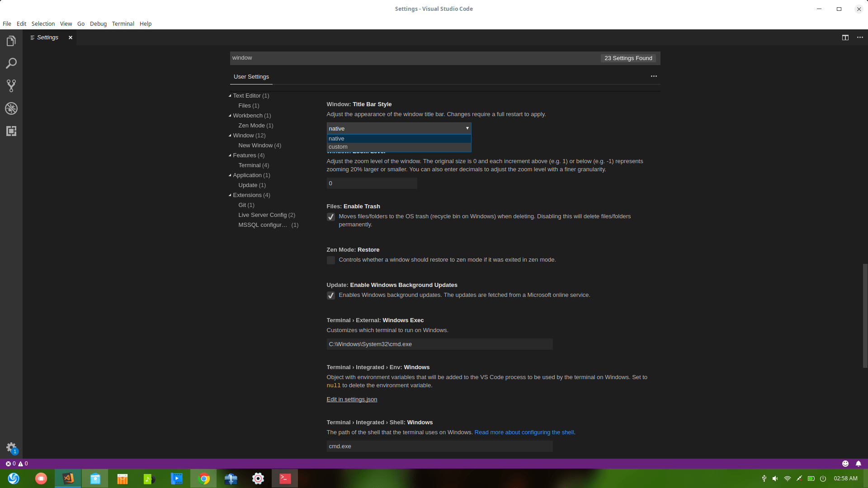Open the Extensions view
Viewport: 868px width, 488px height.
tap(11, 131)
